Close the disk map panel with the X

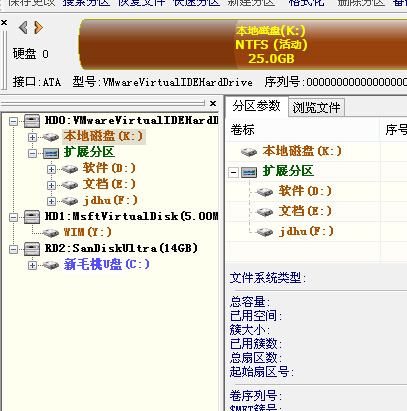click(x=4, y=22)
